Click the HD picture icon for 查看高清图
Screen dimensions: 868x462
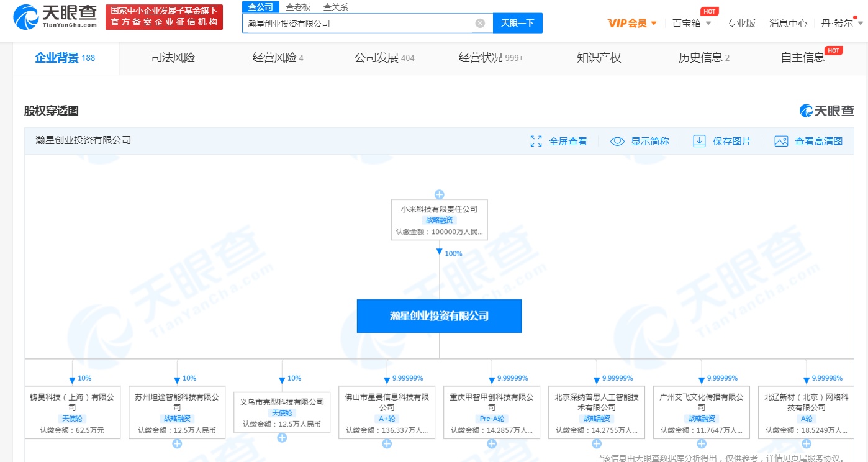pos(781,141)
